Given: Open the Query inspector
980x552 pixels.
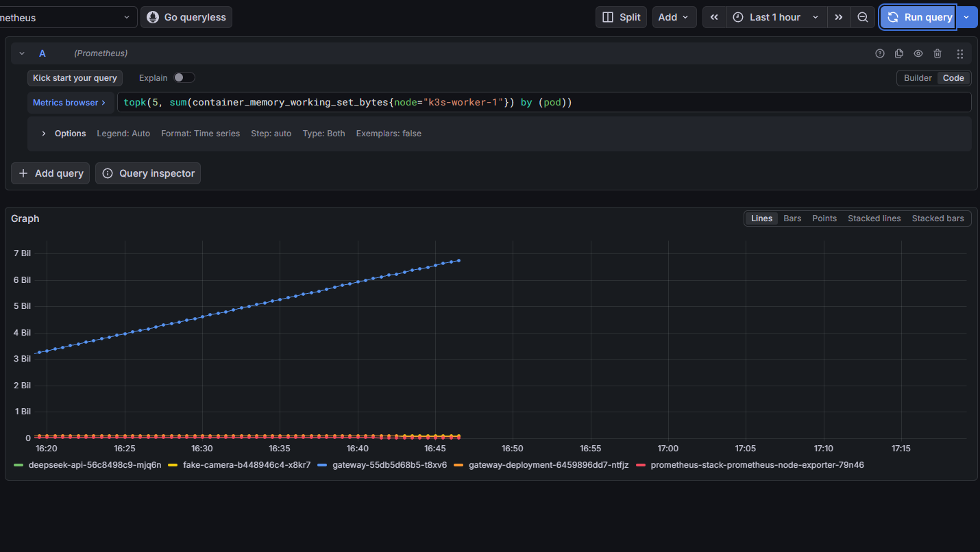Looking at the screenshot, I should tap(148, 173).
